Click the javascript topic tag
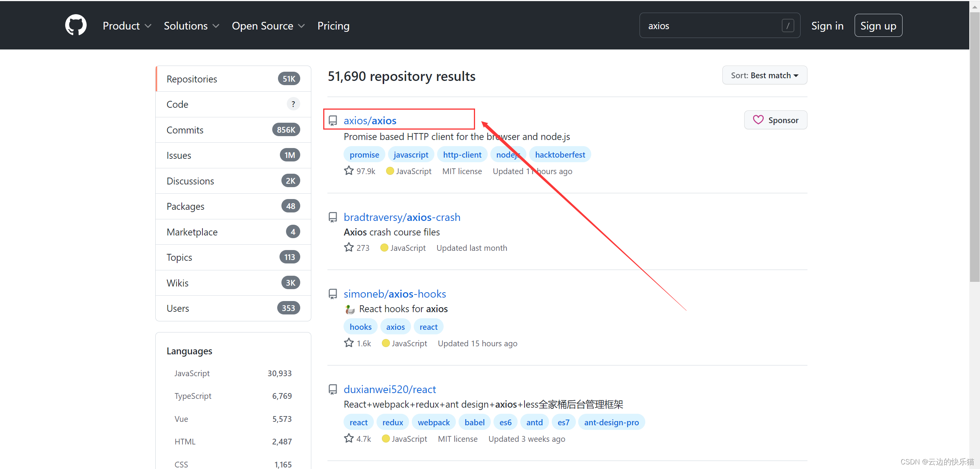Viewport: 980px width, 469px height. coord(411,155)
